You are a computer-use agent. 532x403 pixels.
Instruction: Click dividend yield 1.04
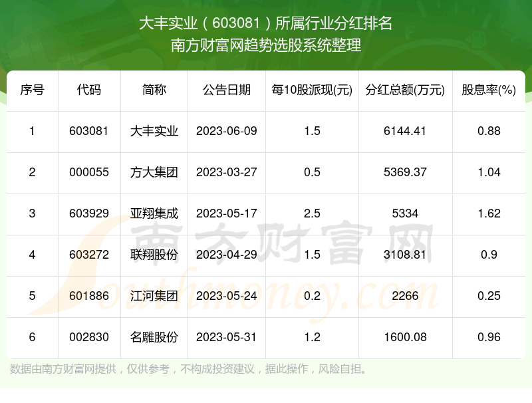(489, 172)
